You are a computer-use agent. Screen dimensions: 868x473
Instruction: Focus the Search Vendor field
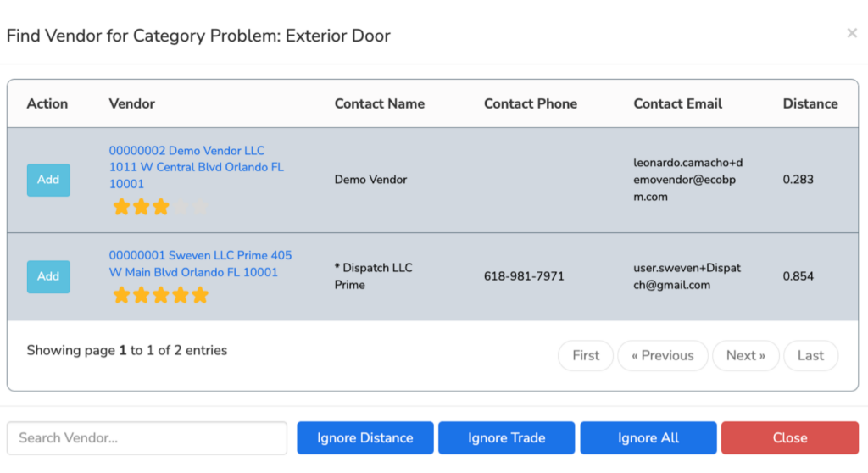tap(147, 438)
